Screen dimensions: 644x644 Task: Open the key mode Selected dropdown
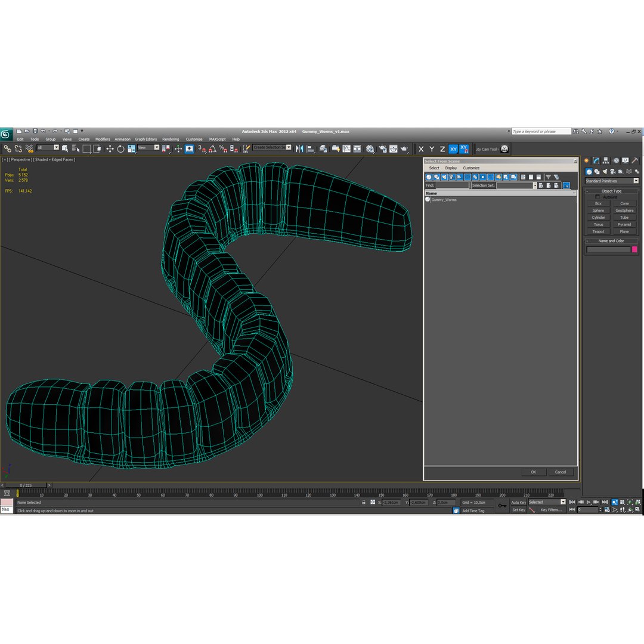547,502
